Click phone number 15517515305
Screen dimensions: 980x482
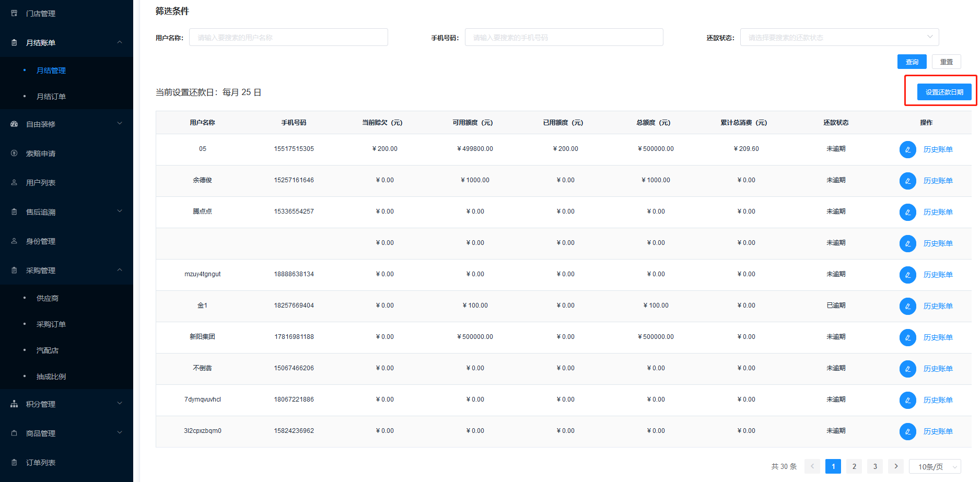coord(294,149)
